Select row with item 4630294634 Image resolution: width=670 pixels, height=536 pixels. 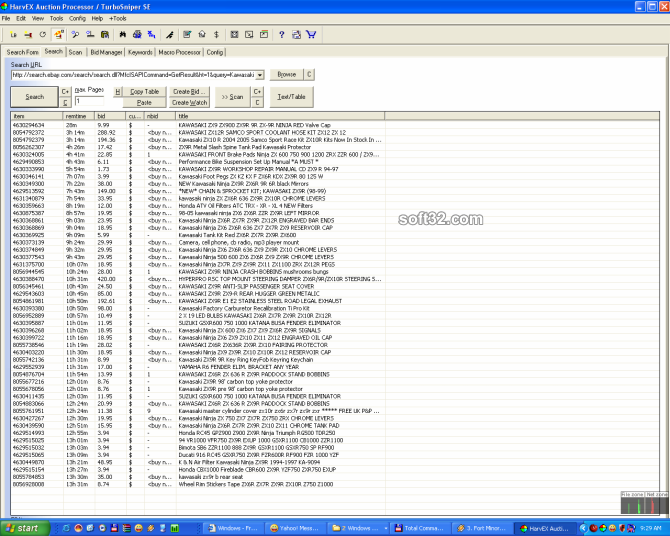tap(197, 125)
